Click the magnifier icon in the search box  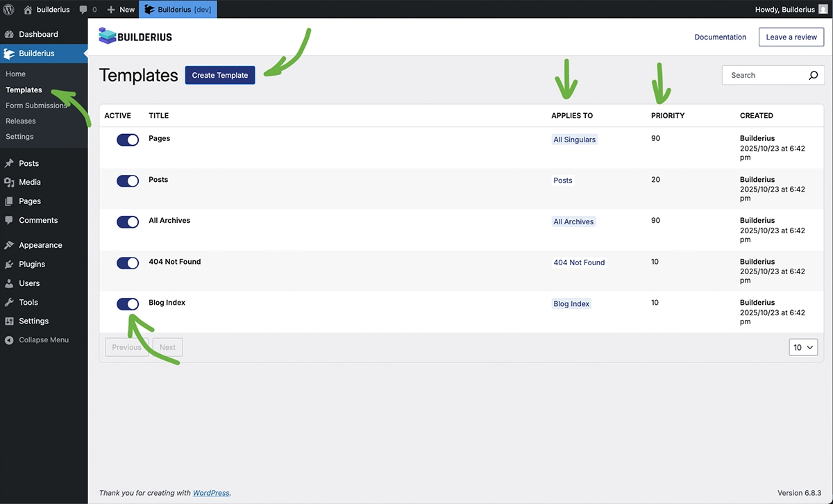813,75
